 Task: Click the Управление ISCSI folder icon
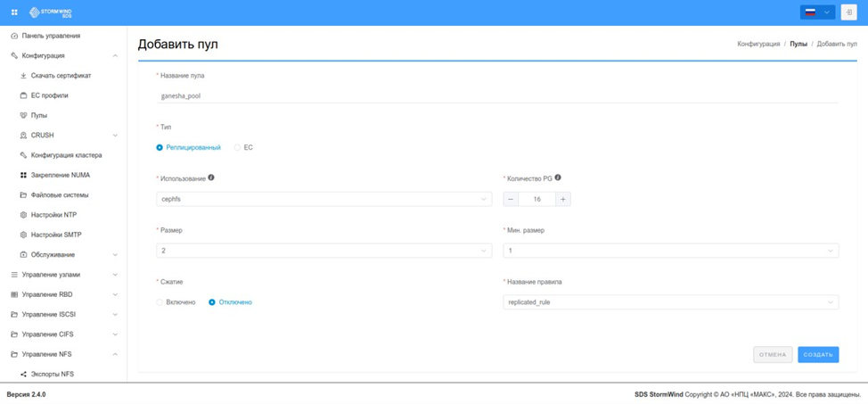(x=14, y=315)
